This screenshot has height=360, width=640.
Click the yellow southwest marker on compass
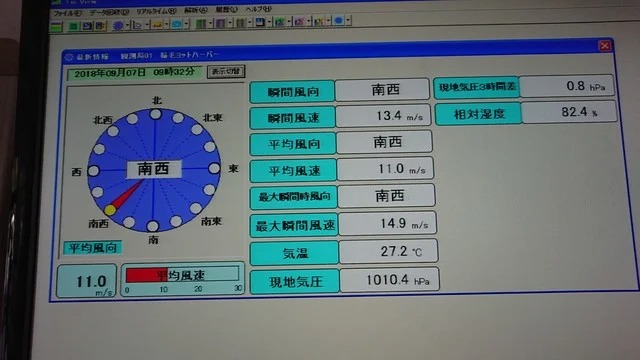(110, 210)
